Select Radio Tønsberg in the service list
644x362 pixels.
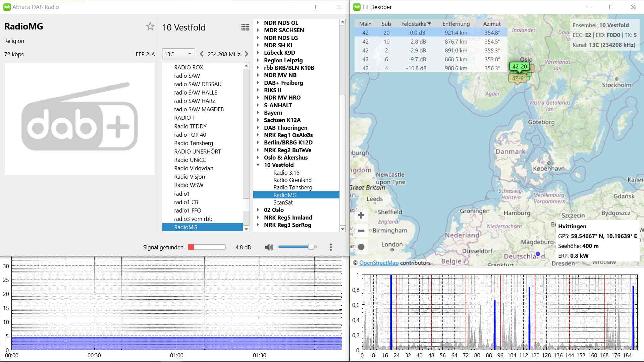193,143
